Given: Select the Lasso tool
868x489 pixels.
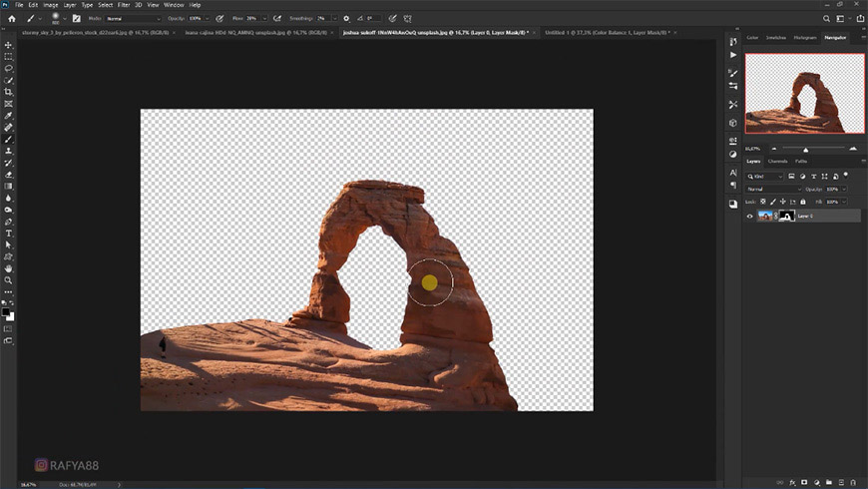Looking at the screenshot, I should [x=8, y=68].
